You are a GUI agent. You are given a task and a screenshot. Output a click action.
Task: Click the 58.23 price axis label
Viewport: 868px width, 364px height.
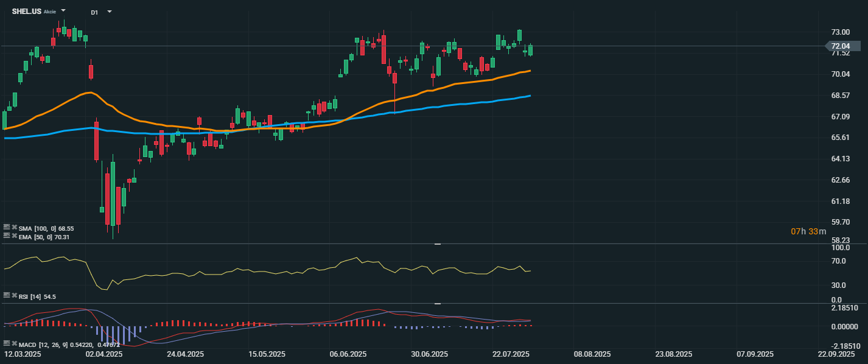point(841,240)
